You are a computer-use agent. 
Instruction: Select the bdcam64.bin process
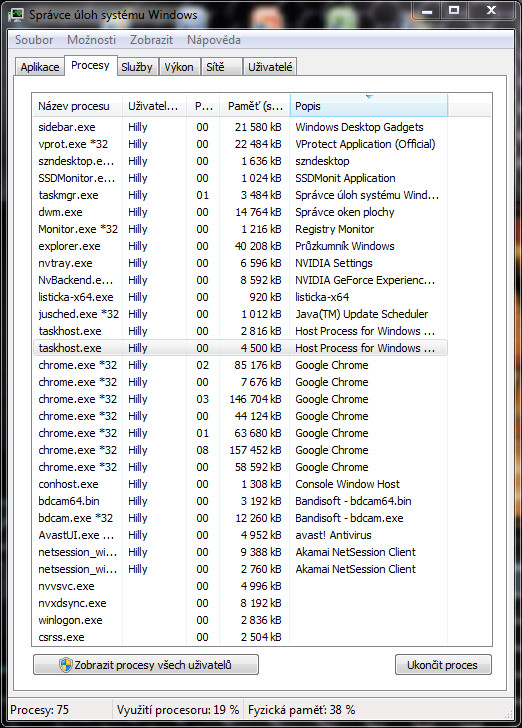240,501
